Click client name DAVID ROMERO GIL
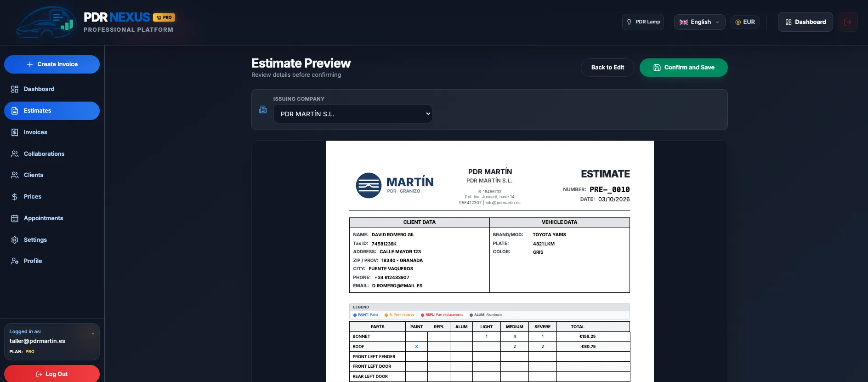The width and height of the screenshot is (868, 382). pos(393,235)
